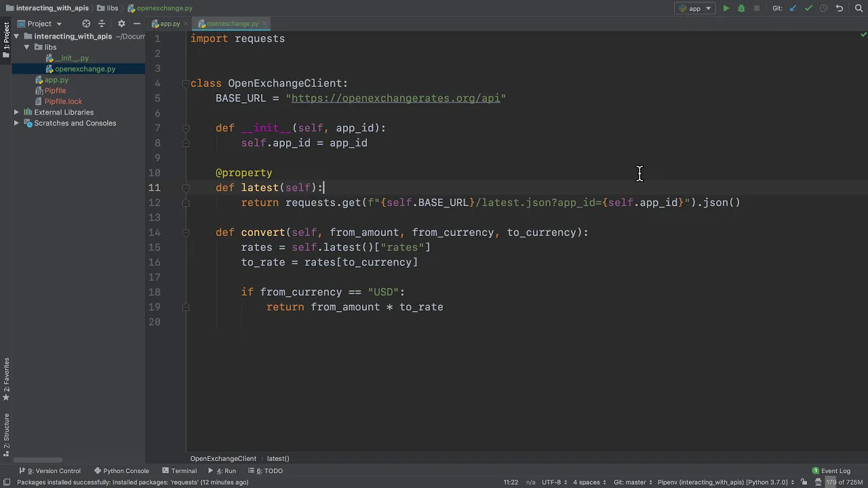Viewport: 868px width, 488px height.
Task: Commit changes with the green checkmark icon
Action: (808, 8)
